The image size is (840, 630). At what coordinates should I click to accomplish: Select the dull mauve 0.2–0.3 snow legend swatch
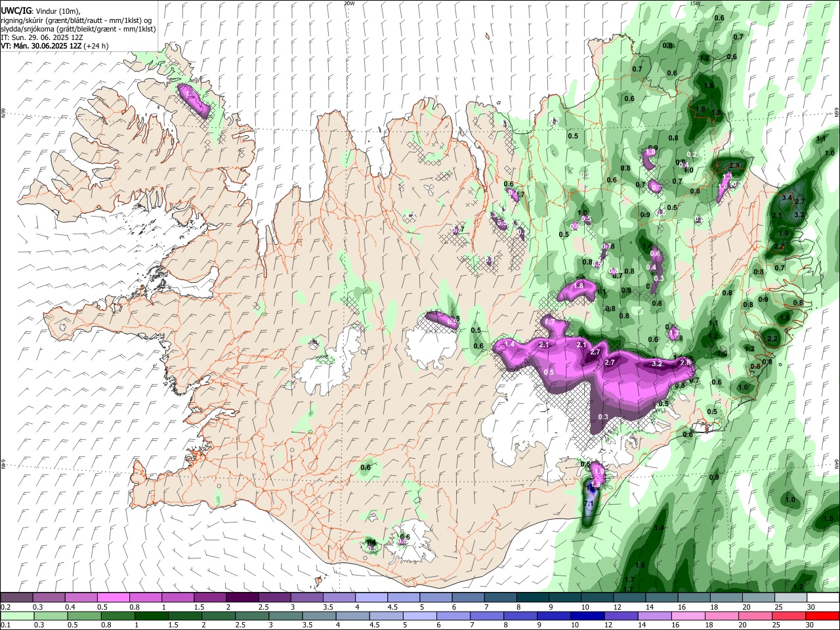click(x=16, y=597)
